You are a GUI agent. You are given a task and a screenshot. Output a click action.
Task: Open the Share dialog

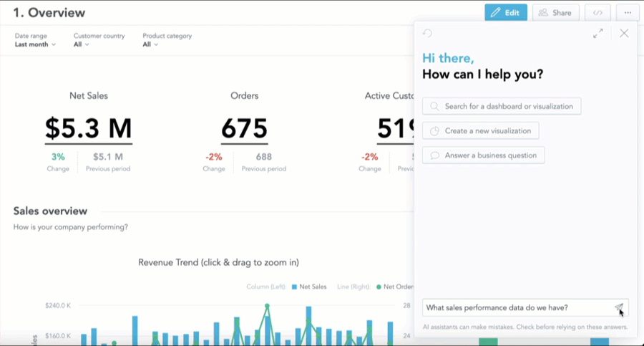(556, 13)
